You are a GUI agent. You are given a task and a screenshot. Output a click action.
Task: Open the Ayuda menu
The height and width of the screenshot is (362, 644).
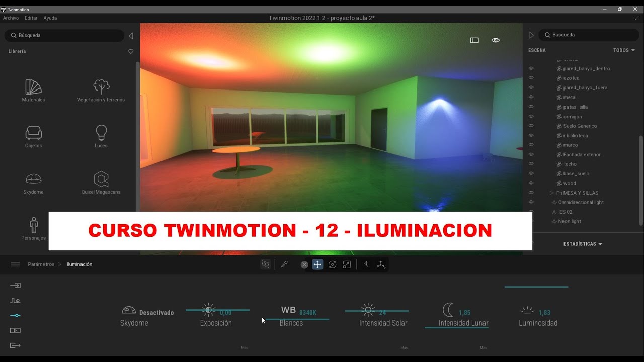point(50,18)
